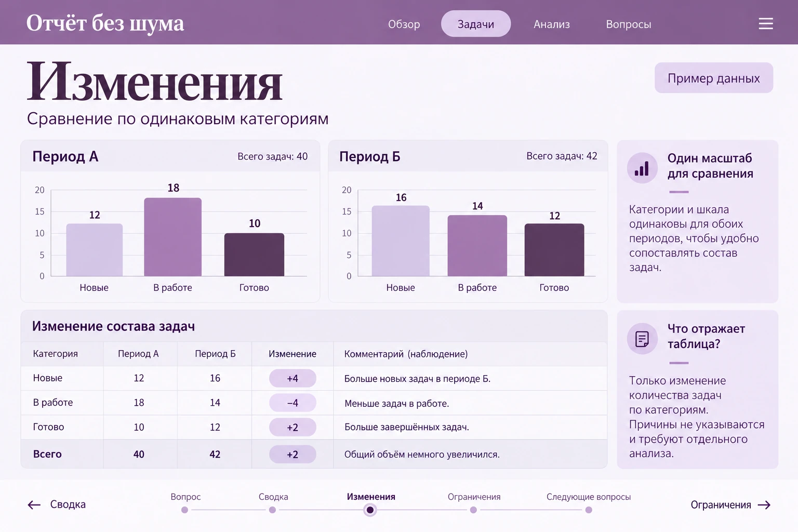This screenshot has height=532, width=798.
Task: Click the bar chart icon in scale card
Action: pos(642,168)
